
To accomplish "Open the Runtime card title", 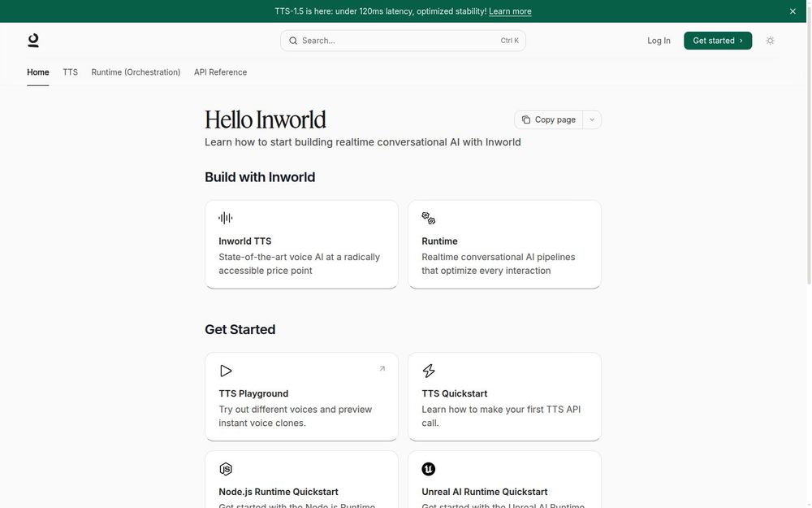I will pos(439,241).
